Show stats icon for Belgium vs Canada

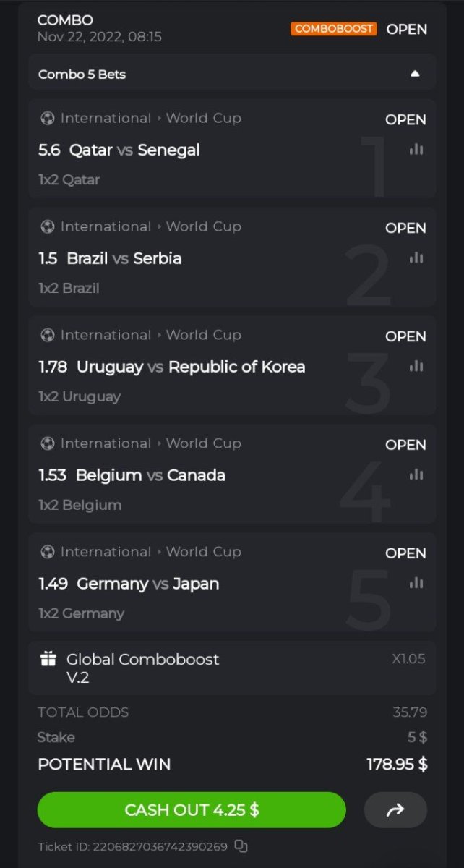[416, 475]
